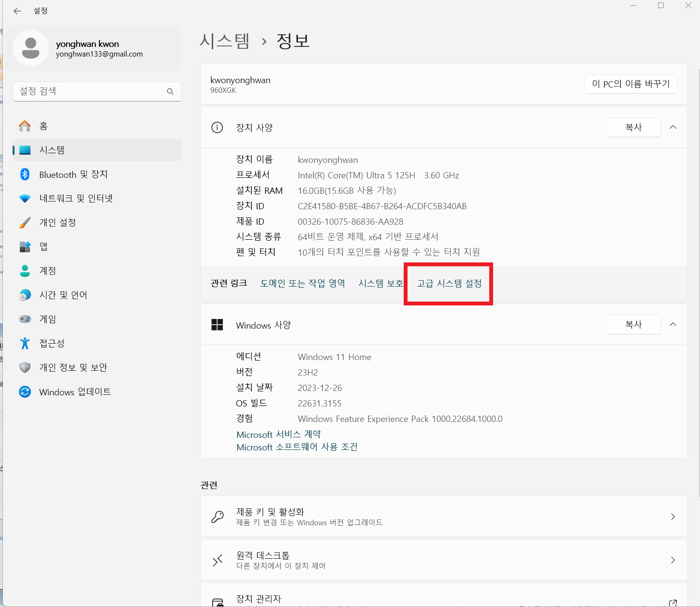
Task: Click the 시스템 monitor icon
Action: pos(25,150)
